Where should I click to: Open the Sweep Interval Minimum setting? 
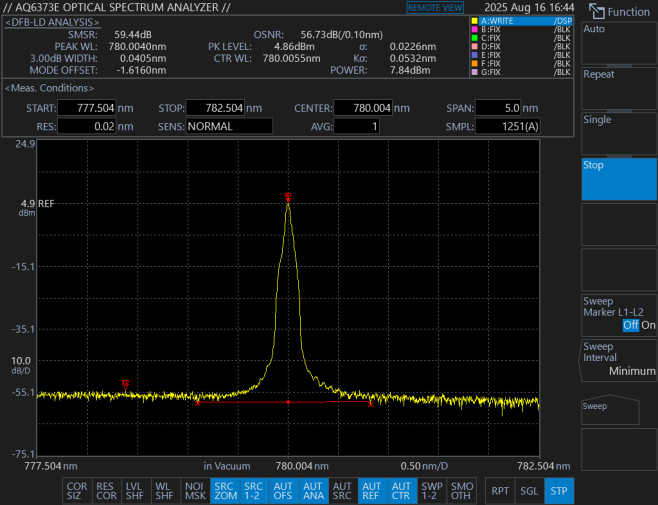click(x=618, y=359)
